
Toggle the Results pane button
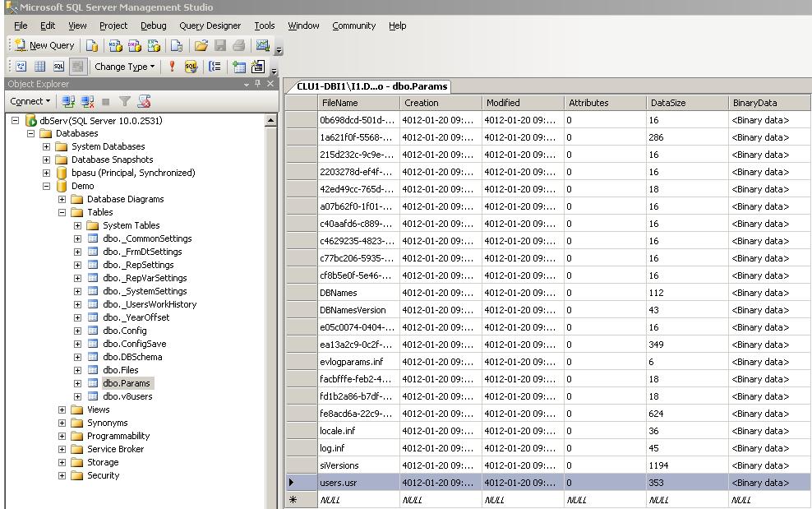click(x=78, y=67)
